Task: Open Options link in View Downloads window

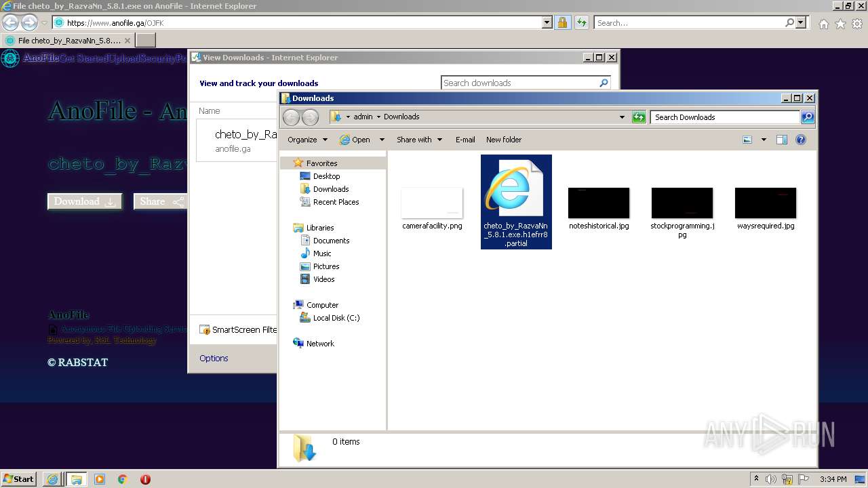Action: pos(214,358)
